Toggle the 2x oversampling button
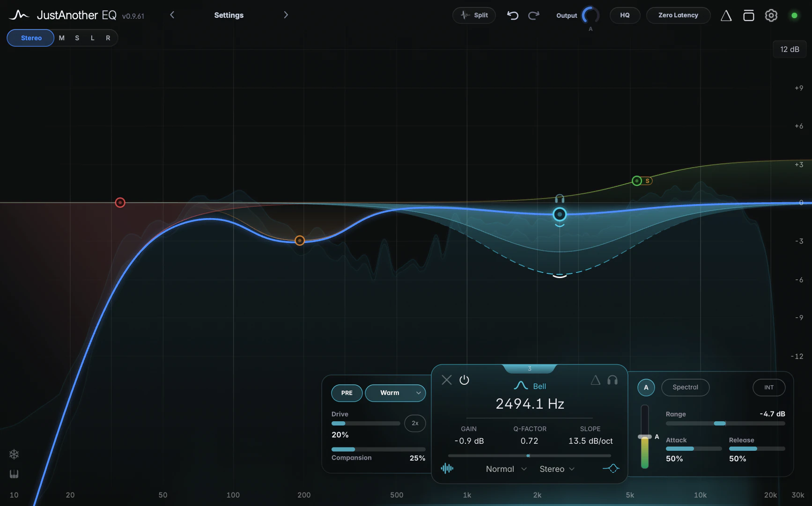 (415, 423)
